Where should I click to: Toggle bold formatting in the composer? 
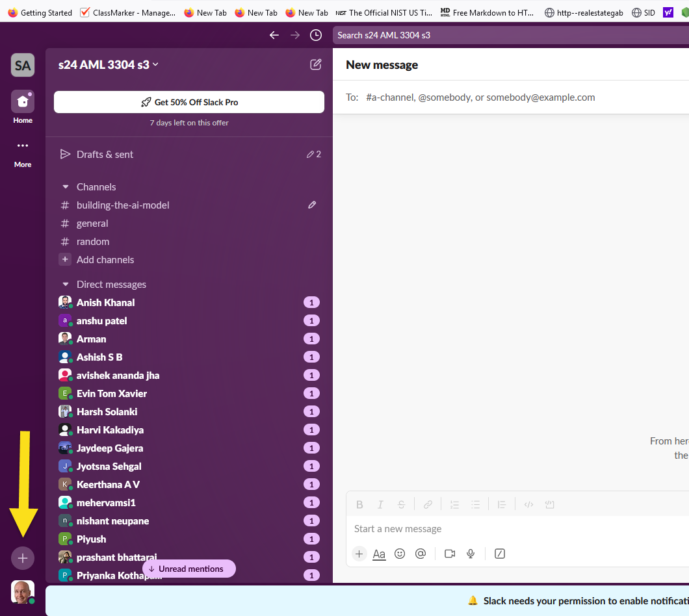[x=359, y=504]
